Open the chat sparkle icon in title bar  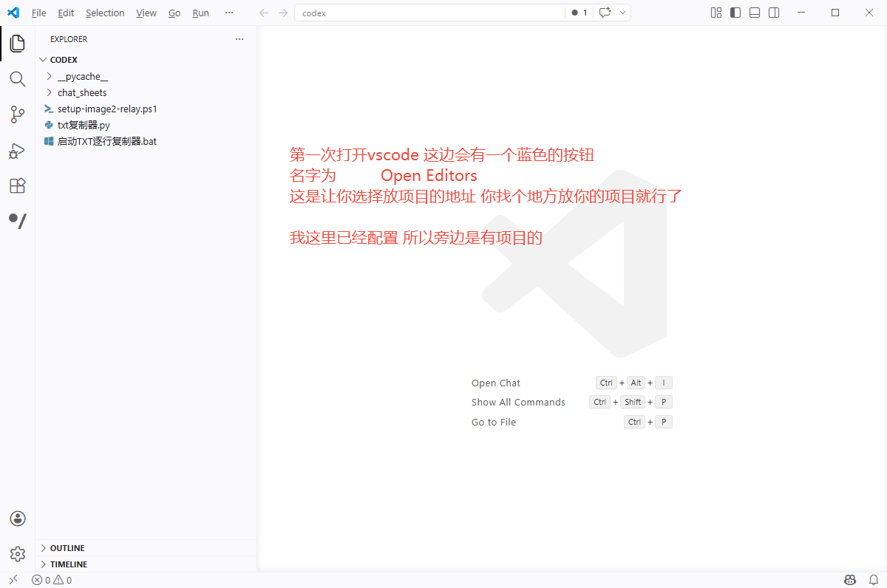(605, 13)
